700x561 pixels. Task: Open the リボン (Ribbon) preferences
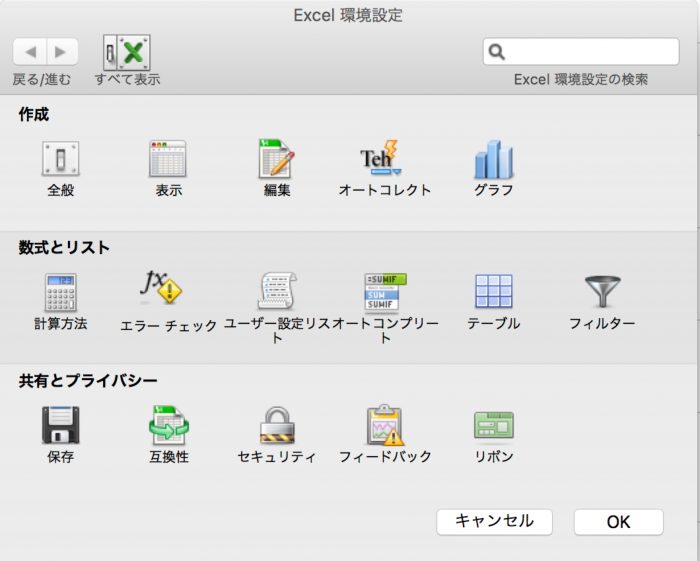coord(493,425)
